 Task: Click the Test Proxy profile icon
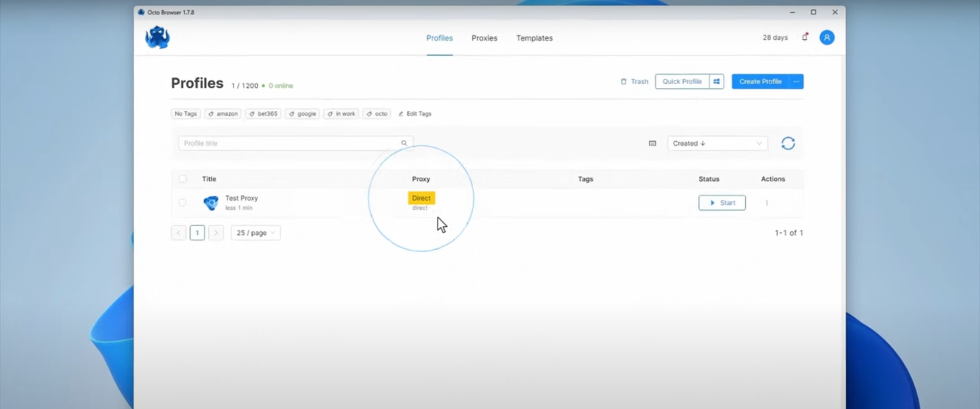pos(211,203)
